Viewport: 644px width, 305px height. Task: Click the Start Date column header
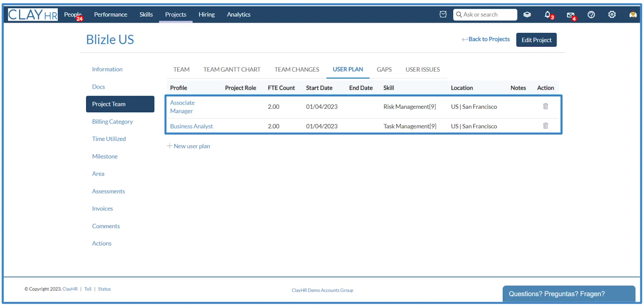(319, 88)
